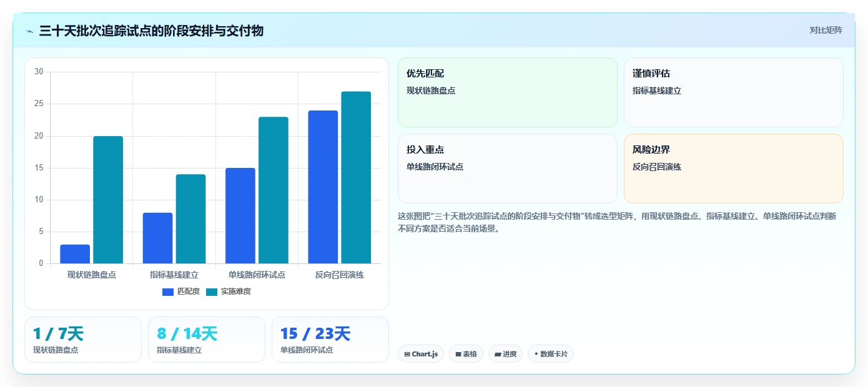
Task: Click the 反向召回演练 x-axis label
Action: point(340,275)
